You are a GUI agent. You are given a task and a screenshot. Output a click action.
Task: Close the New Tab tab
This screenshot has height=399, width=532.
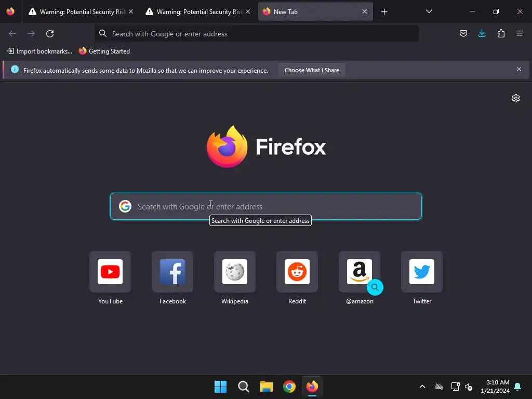click(365, 11)
